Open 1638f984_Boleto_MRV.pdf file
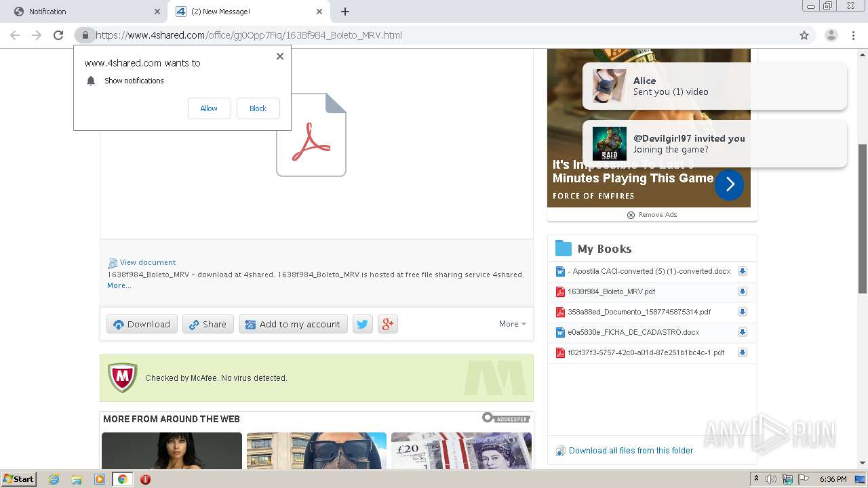This screenshot has height=488, width=868. (611, 291)
